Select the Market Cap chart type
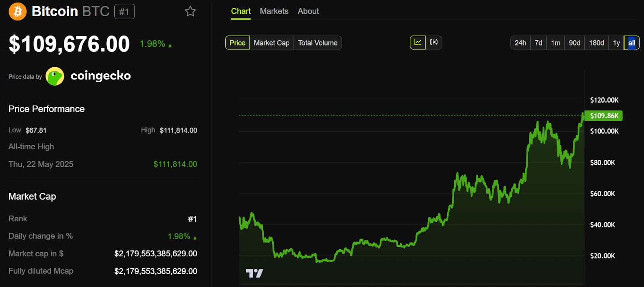644x287 pixels. (272, 43)
